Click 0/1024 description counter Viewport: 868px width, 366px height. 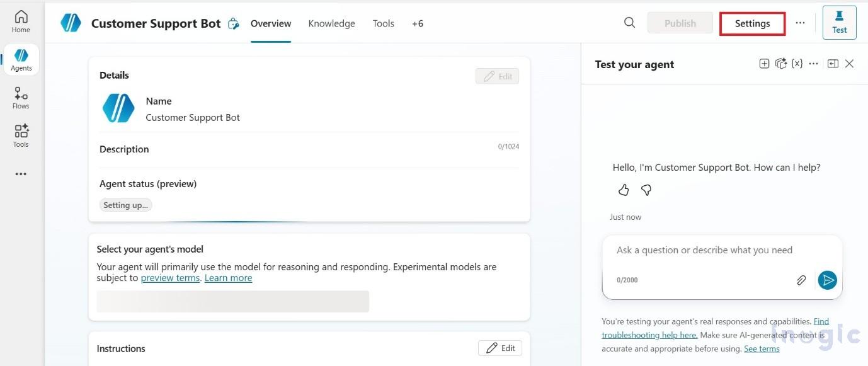point(508,147)
